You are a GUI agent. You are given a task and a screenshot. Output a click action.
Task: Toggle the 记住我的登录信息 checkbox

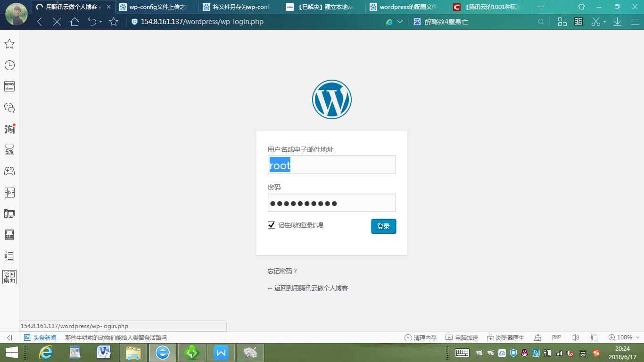(x=272, y=225)
